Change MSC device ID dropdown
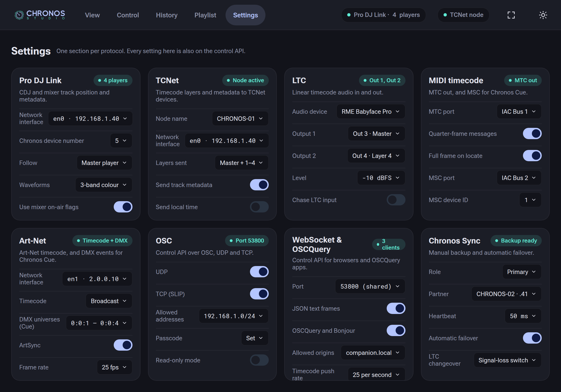 point(530,200)
